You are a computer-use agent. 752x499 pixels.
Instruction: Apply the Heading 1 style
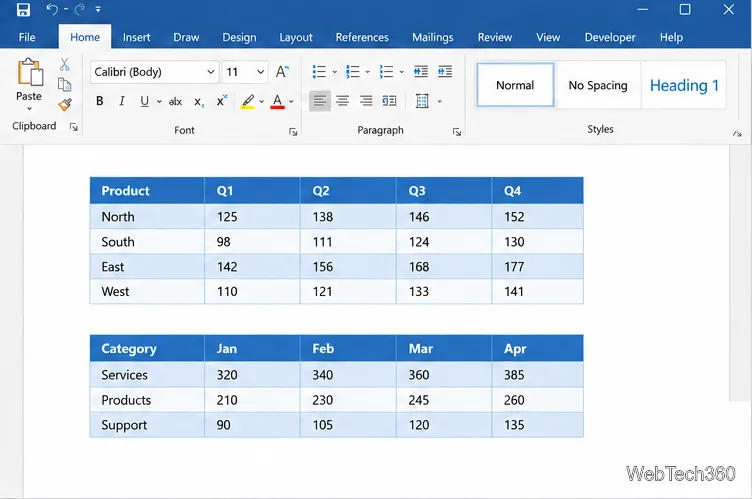coord(684,85)
